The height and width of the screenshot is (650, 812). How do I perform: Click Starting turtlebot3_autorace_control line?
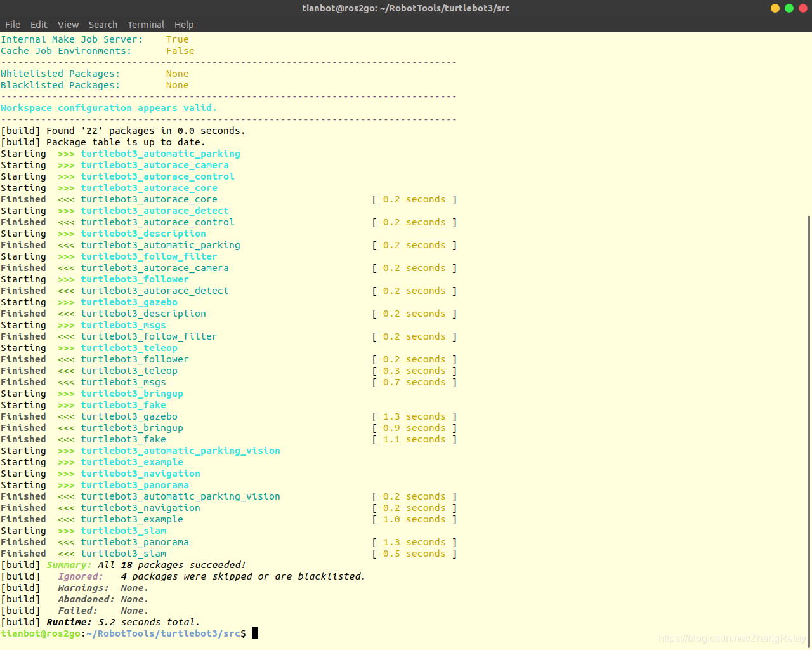pyautogui.click(x=117, y=176)
